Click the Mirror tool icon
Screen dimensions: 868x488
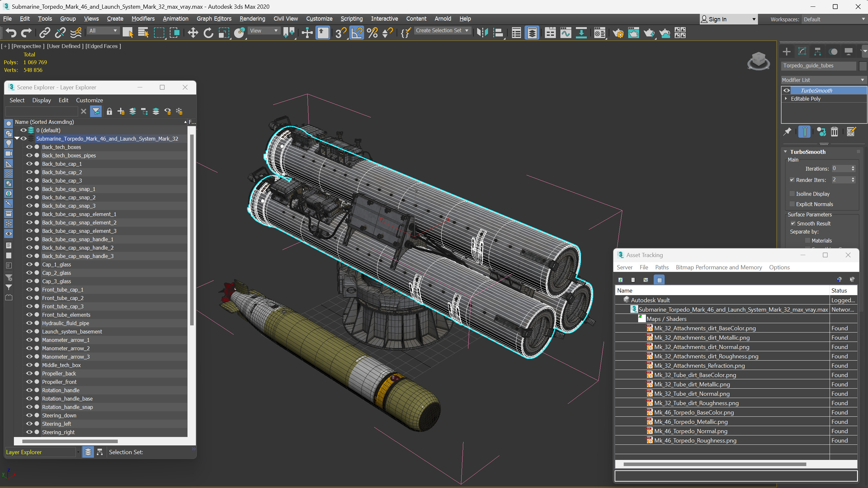[x=482, y=33]
